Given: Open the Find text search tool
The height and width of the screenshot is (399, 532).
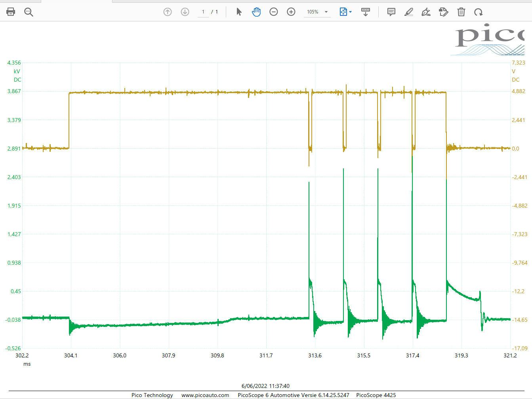Looking at the screenshot, I should pyautogui.click(x=29, y=12).
